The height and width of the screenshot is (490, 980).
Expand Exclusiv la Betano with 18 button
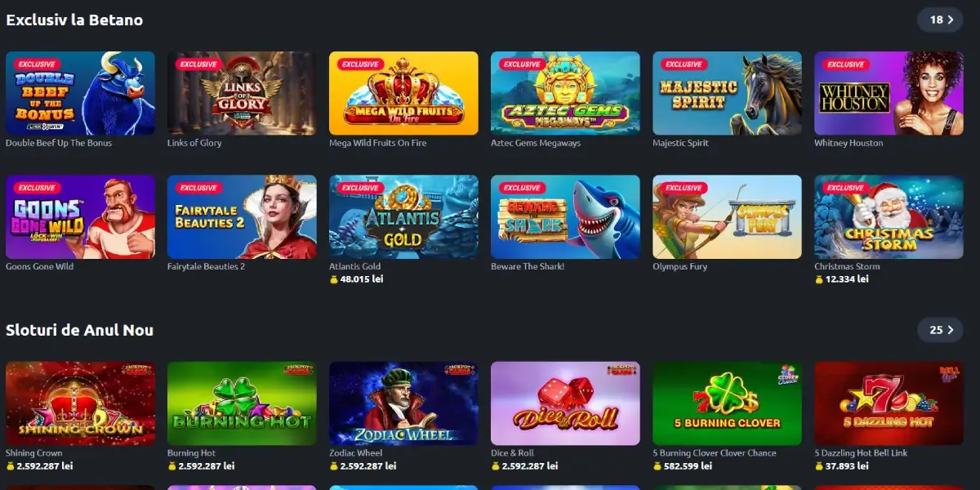coord(940,20)
